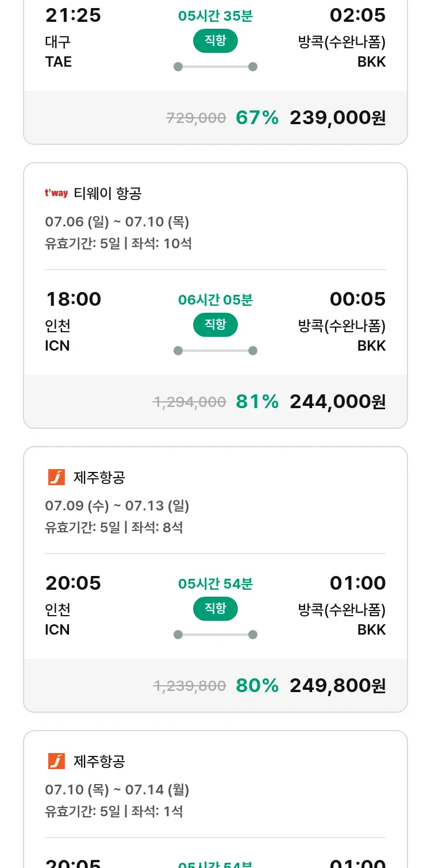Tap the 직항 badge on the Daegu flight
431x868 pixels.
tap(215, 41)
